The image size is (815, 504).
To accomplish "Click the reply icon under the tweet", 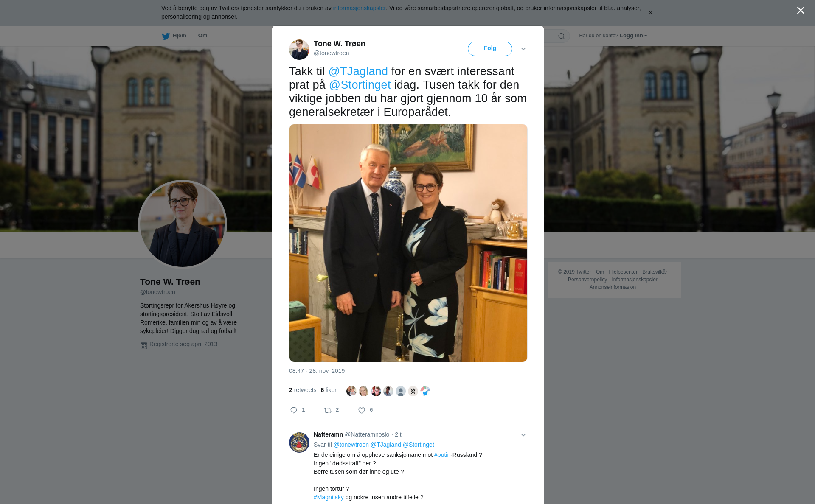I will click(294, 410).
